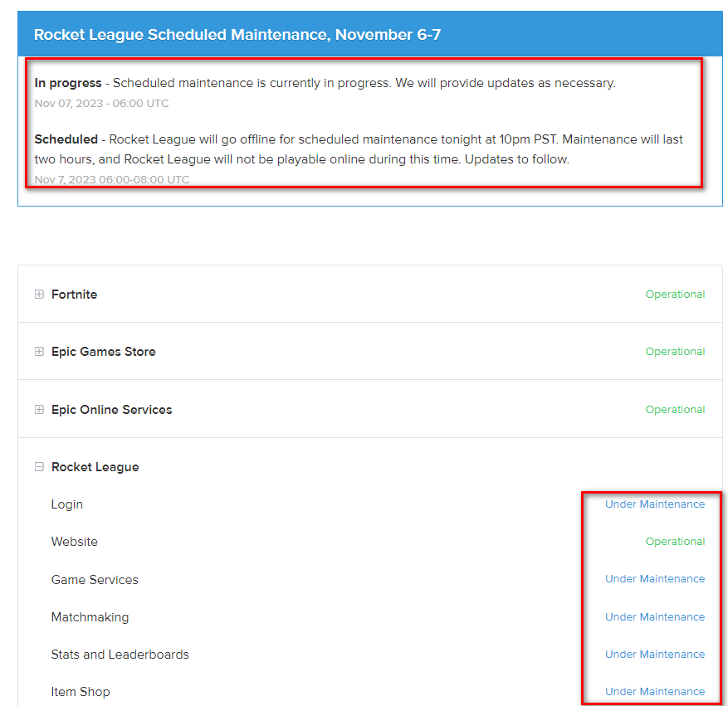The width and height of the screenshot is (728, 706).
Task: Select the Matchmaking row label
Action: click(x=90, y=617)
